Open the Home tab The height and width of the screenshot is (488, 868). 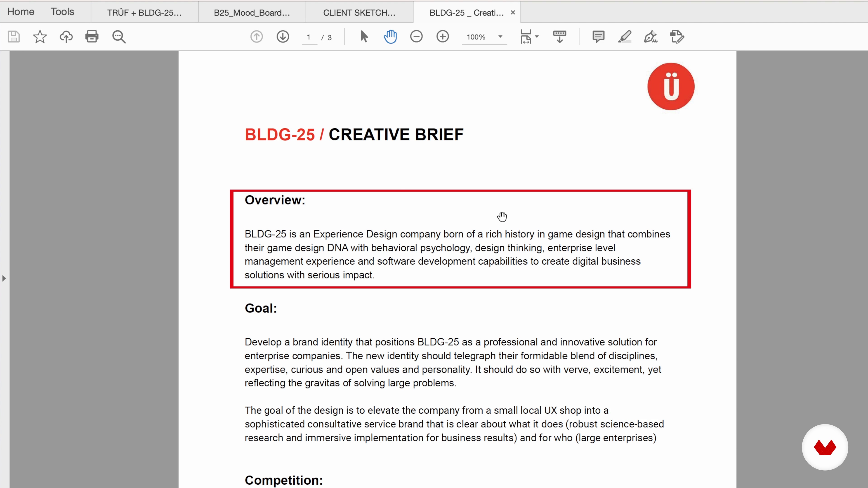pyautogui.click(x=21, y=12)
